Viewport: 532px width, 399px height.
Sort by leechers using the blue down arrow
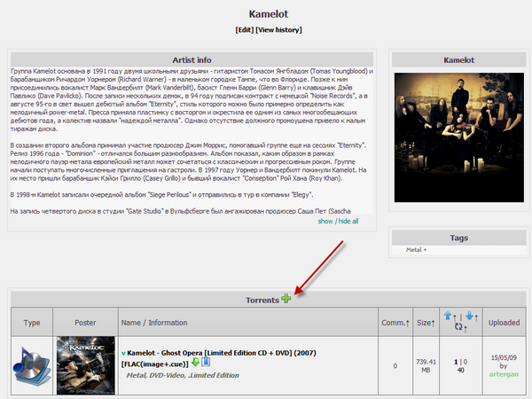click(x=469, y=316)
